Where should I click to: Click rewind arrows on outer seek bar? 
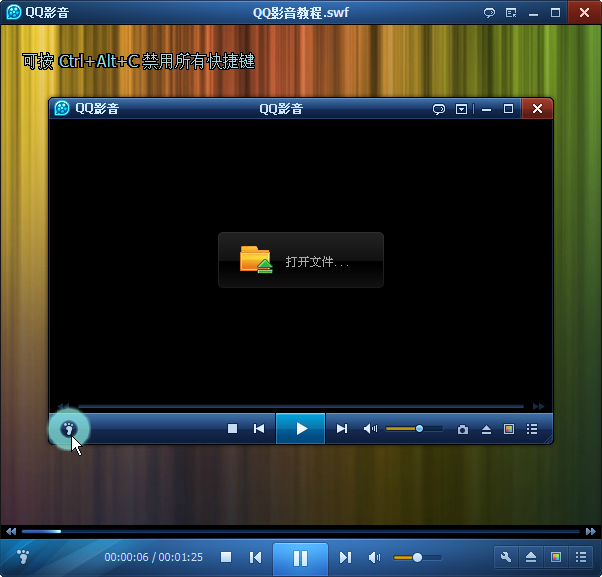[x=11, y=531]
